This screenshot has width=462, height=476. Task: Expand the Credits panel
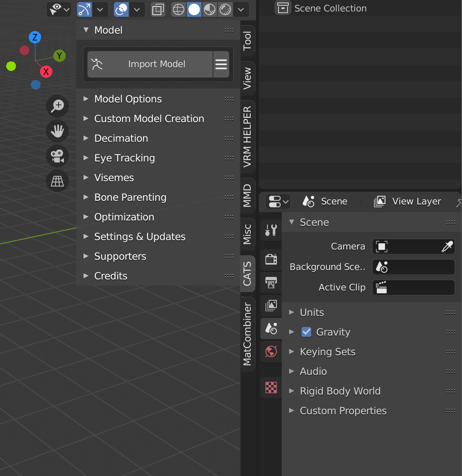[x=158, y=276]
